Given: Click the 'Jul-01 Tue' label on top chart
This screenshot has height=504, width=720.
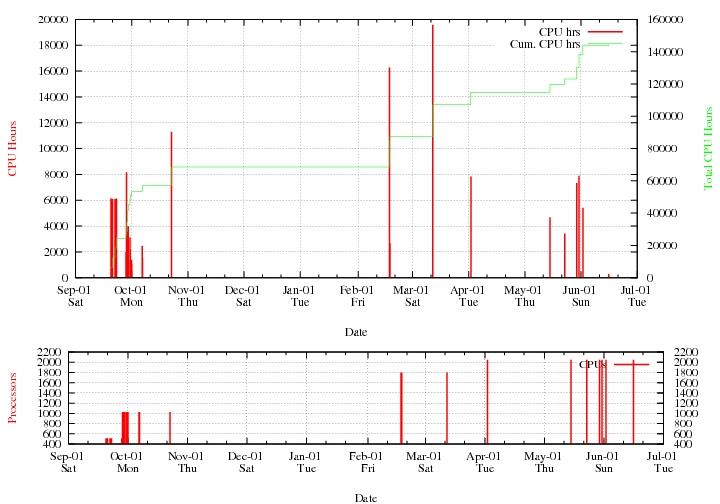Looking at the screenshot, I should point(636,296).
